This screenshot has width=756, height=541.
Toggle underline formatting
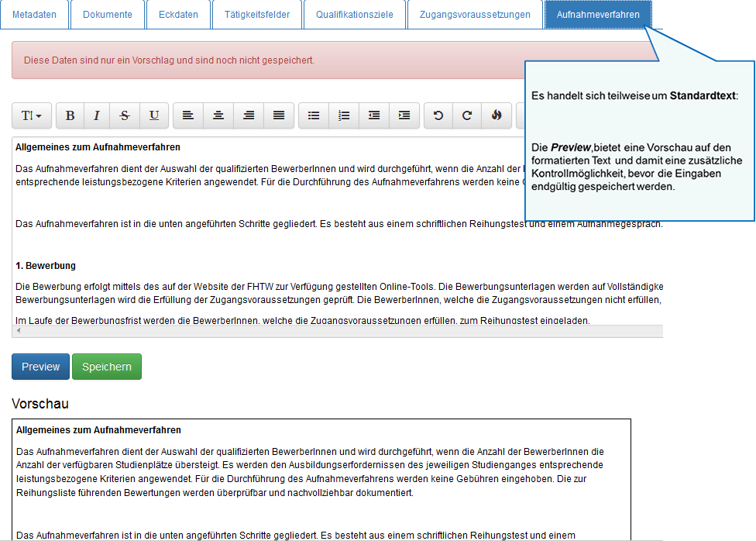(x=154, y=115)
